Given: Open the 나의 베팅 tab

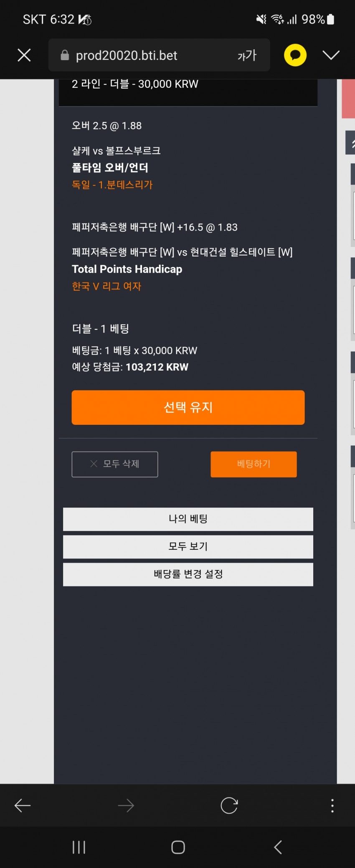Looking at the screenshot, I should tap(188, 519).
